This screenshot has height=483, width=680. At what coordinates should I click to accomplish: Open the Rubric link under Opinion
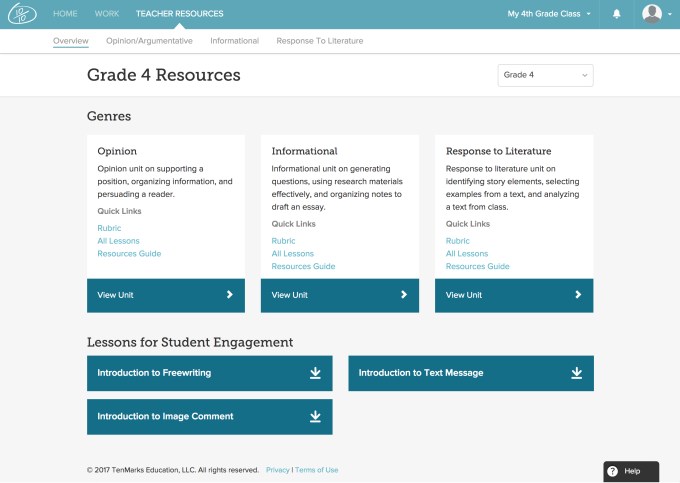point(109,229)
